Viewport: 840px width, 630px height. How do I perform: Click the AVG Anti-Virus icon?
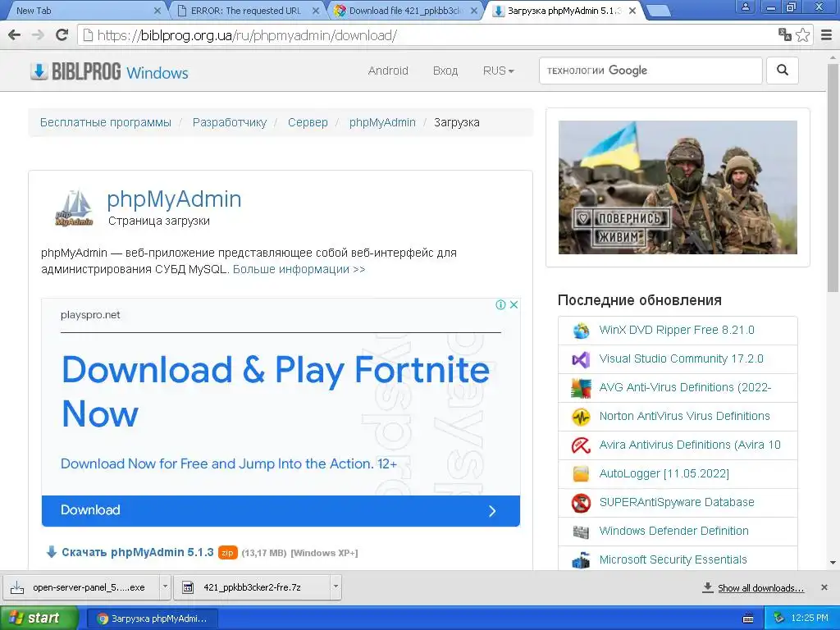(x=581, y=388)
